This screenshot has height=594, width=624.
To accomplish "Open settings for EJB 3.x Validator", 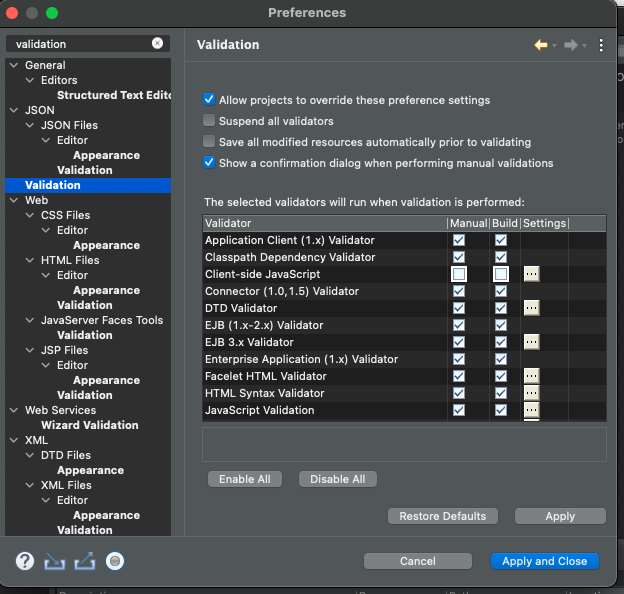I will coord(532,342).
